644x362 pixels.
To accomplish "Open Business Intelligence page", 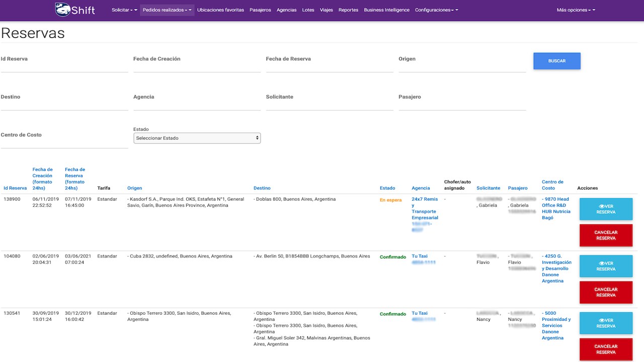I will pos(387,10).
